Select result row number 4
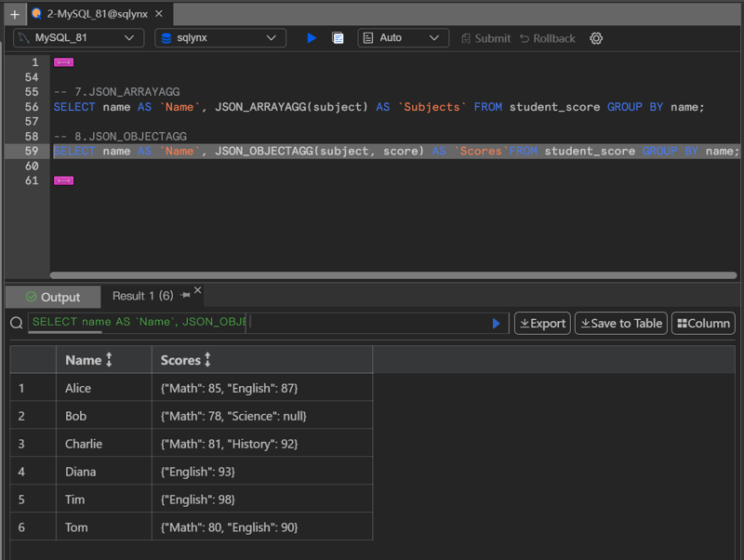744x560 pixels. coord(33,472)
